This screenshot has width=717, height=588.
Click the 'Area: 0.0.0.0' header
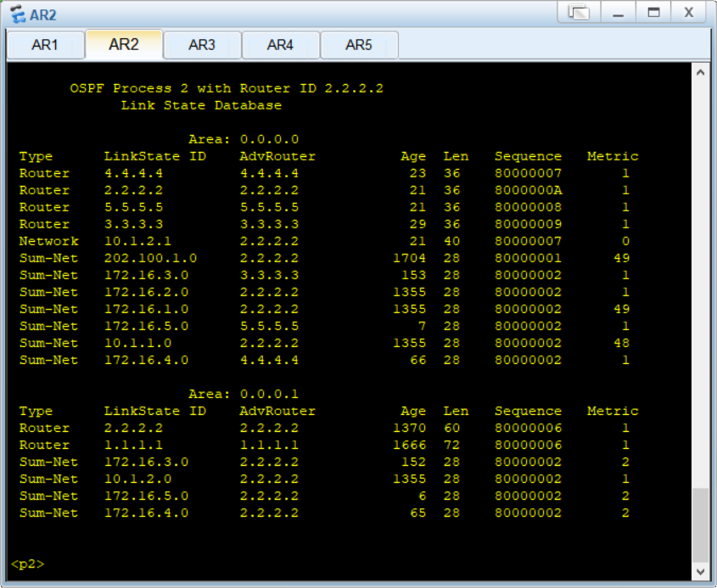coord(244,139)
